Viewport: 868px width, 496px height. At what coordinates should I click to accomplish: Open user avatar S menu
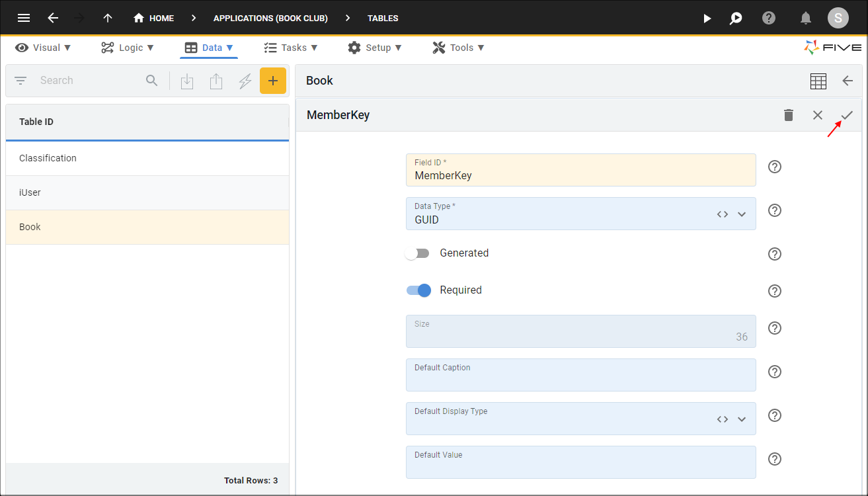point(838,18)
